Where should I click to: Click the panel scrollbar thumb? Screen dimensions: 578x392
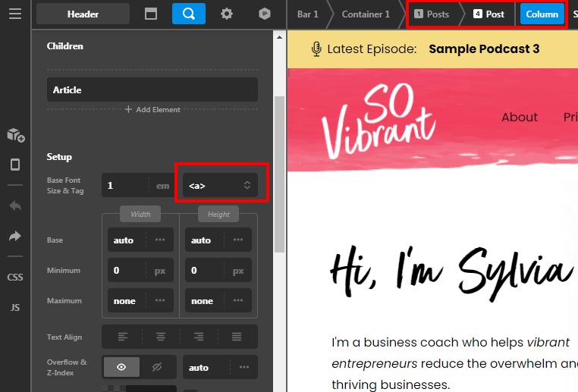tap(279, 174)
